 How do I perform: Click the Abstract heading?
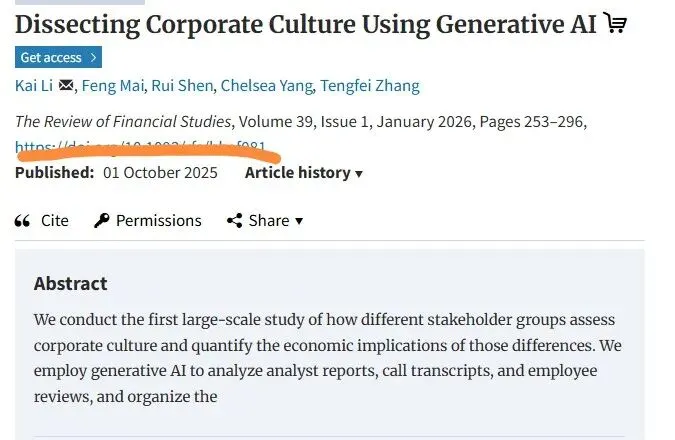coord(70,283)
